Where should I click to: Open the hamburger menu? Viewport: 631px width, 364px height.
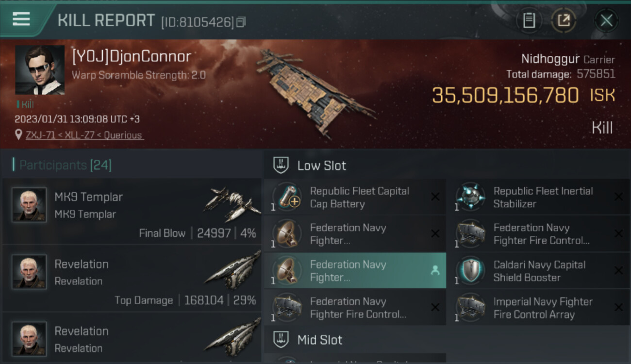pyautogui.click(x=21, y=19)
